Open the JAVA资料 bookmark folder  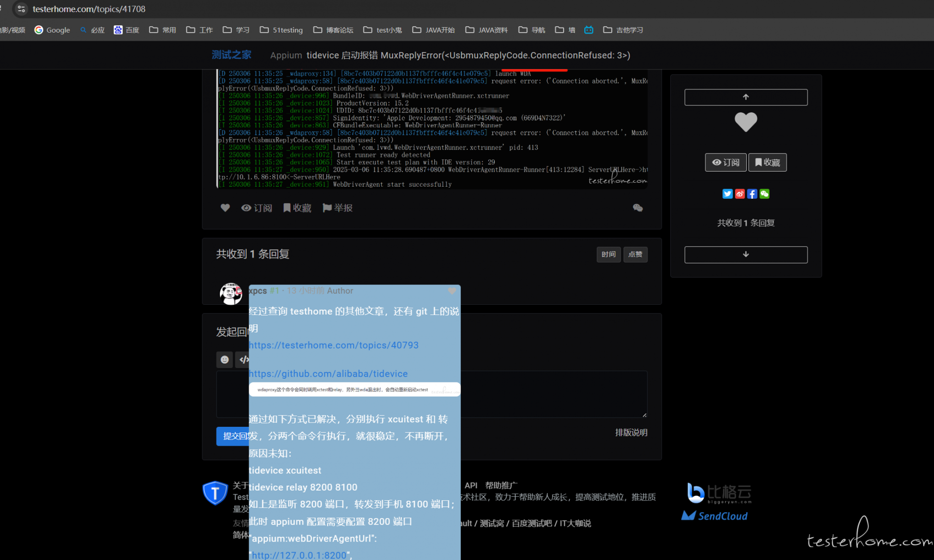(486, 30)
